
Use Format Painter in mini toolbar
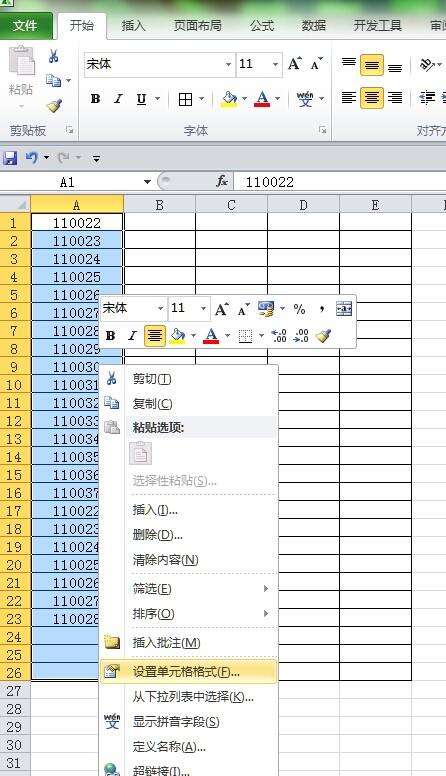click(x=324, y=336)
